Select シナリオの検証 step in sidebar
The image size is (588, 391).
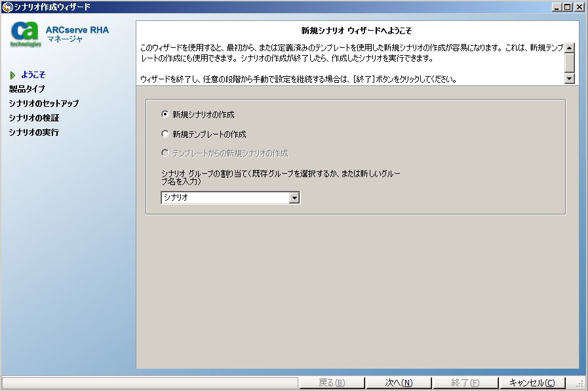(33, 118)
